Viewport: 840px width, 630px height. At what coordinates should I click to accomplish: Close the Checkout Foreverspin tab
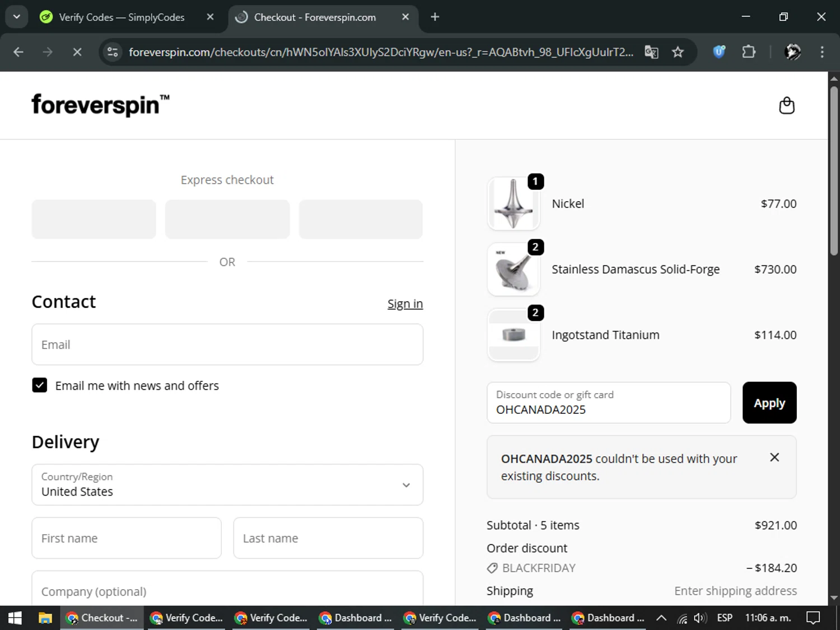[x=405, y=17]
